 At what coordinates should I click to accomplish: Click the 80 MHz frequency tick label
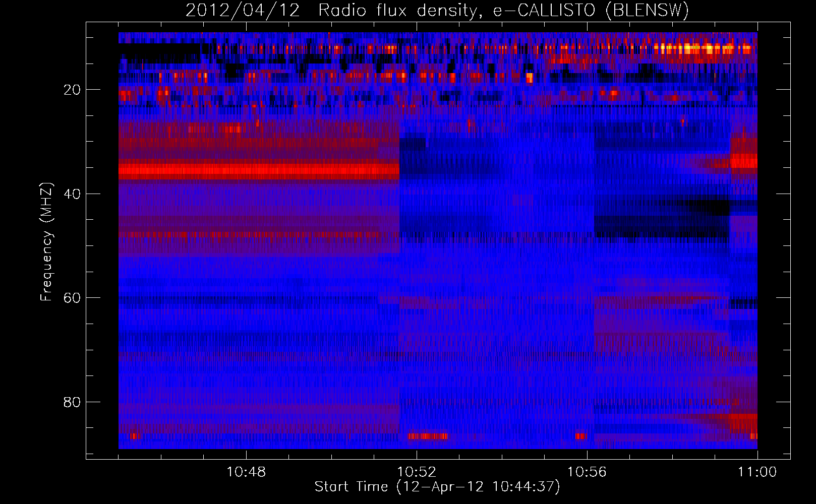72,402
